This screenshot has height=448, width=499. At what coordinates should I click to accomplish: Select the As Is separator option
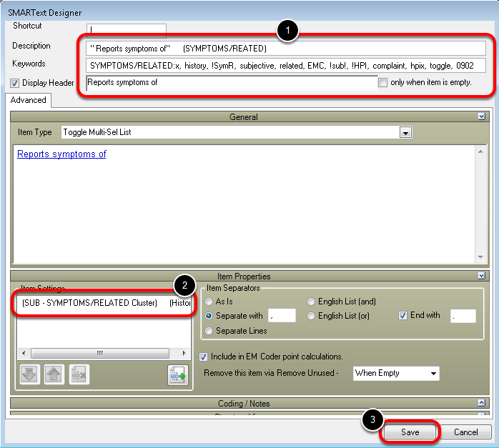(x=209, y=302)
